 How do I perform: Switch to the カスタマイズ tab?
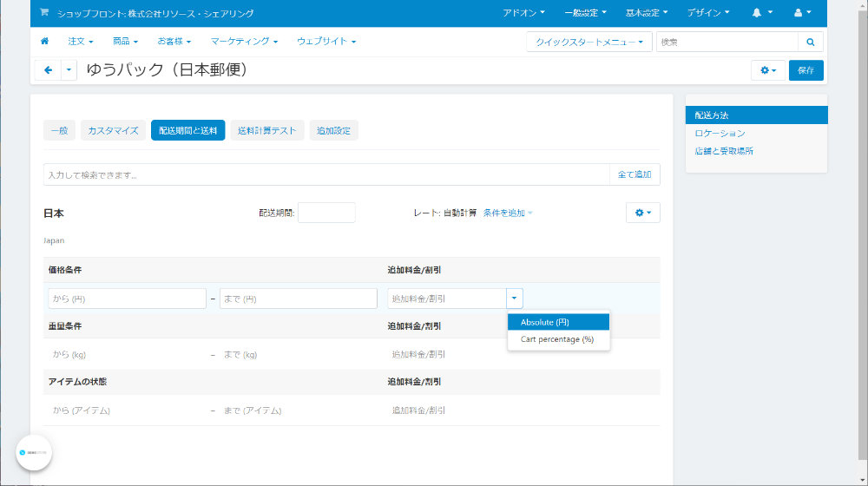coord(113,131)
